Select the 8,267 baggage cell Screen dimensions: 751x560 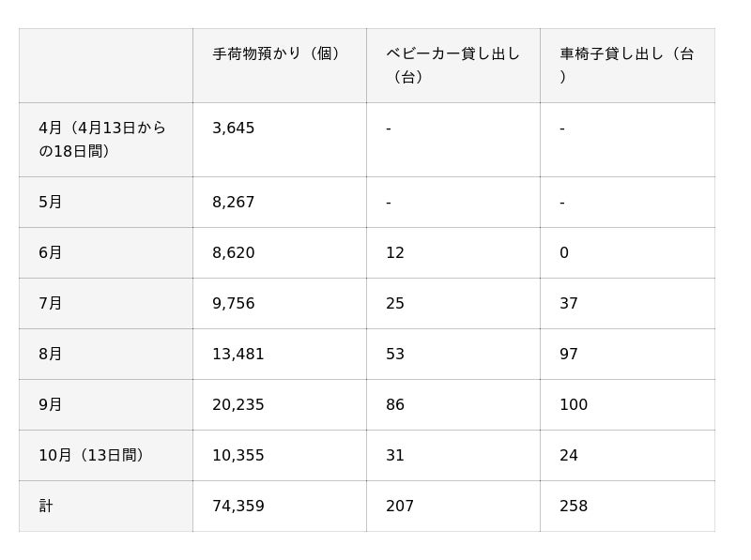tap(234, 203)
